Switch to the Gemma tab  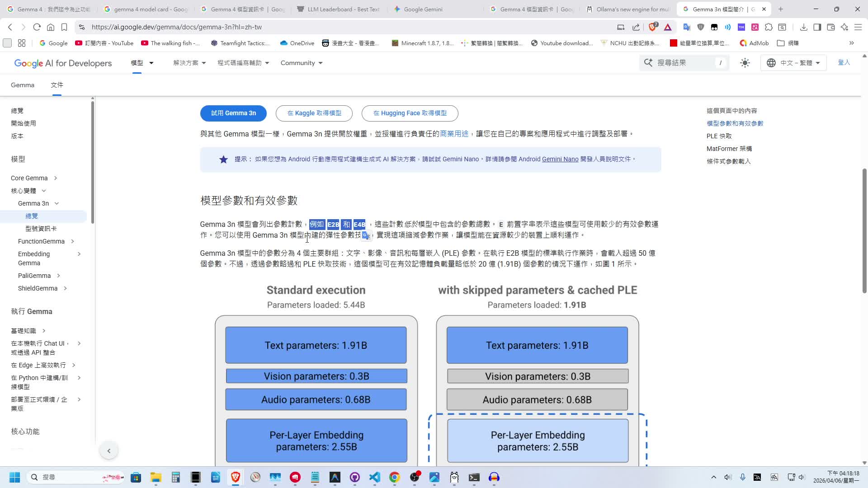tap(23, 85)
